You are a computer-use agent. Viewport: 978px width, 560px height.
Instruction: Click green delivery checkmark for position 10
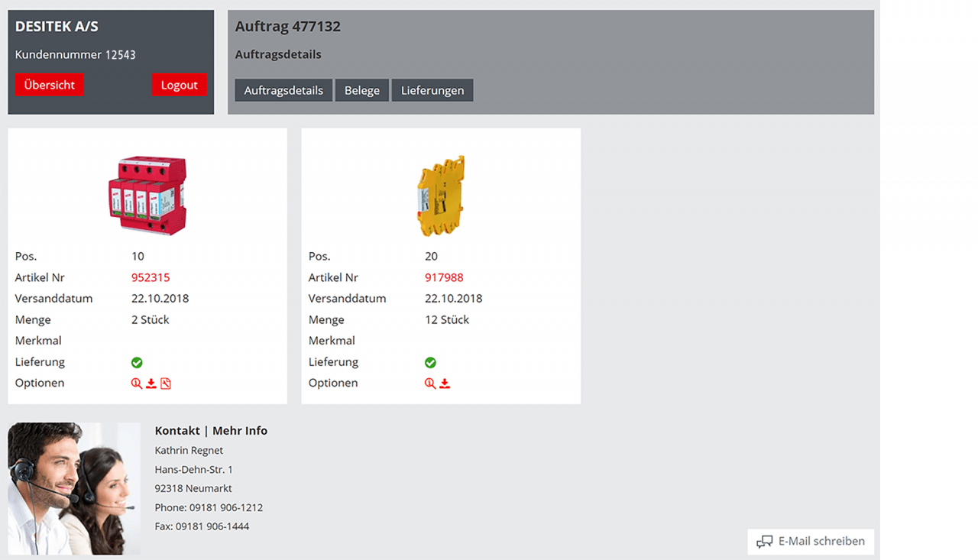click(x=137, y=362)
